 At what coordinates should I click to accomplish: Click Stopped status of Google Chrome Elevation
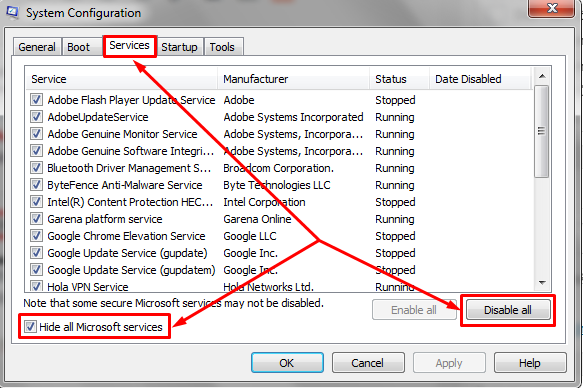pyautogui.click(x=395, y=236)
